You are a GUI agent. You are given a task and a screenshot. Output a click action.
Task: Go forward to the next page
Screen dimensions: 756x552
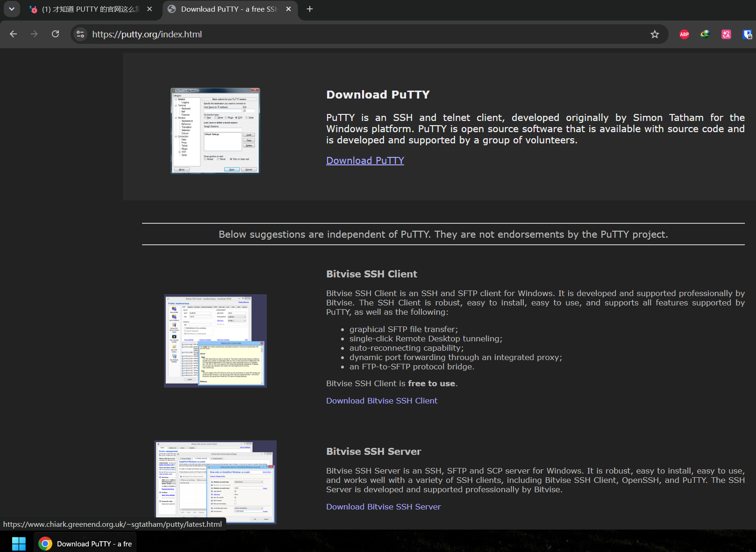34,34
